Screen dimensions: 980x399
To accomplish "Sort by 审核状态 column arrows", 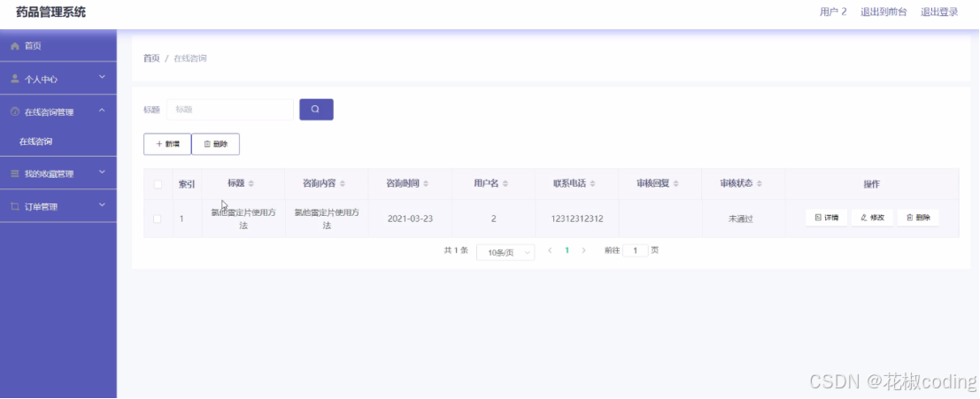I will (760, 184).
